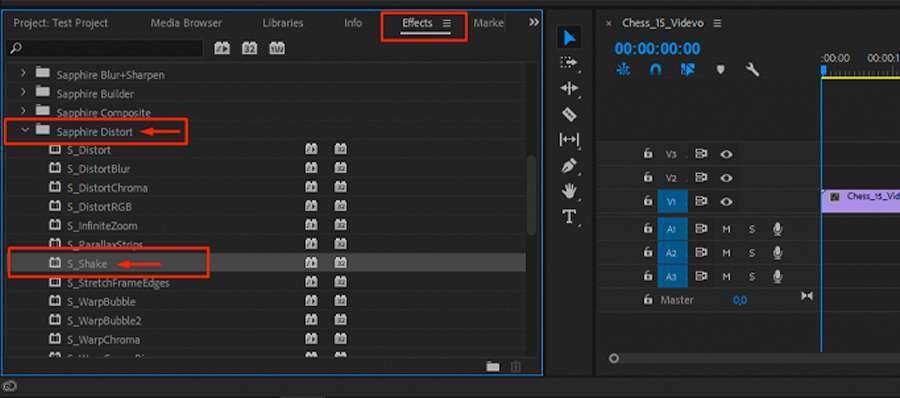This screenshot has width=900, height=398.
Task: Enable voice-over record on A3
Action: click(x=778, y=277)
